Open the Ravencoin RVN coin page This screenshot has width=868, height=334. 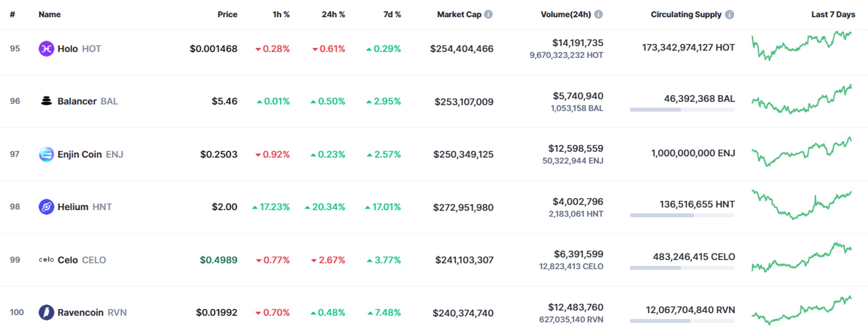point(92,312)
